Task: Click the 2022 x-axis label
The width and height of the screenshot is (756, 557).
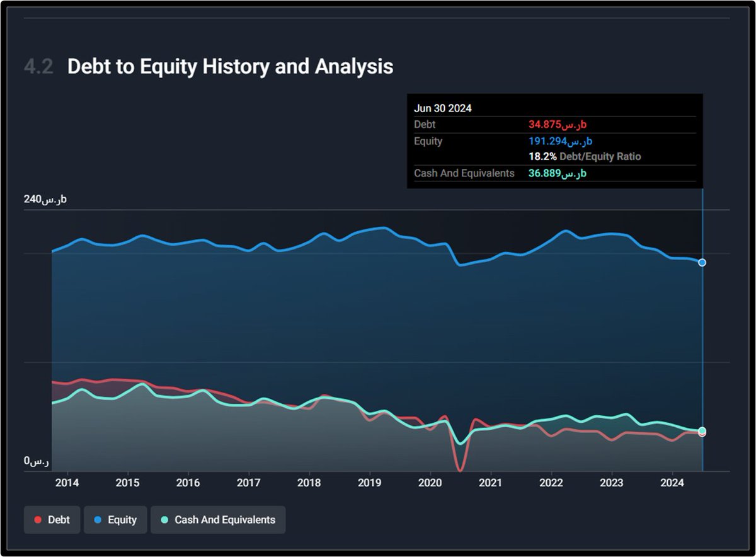Action: (551, 483)
